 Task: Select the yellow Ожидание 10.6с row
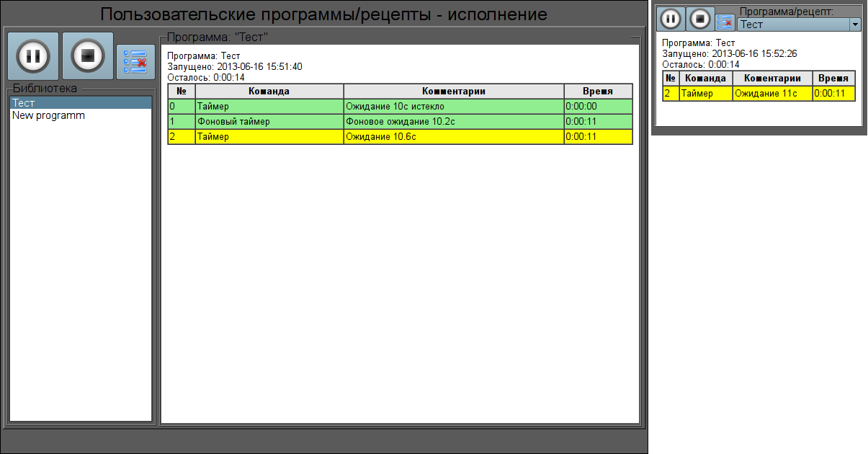[x=453, y=137]
